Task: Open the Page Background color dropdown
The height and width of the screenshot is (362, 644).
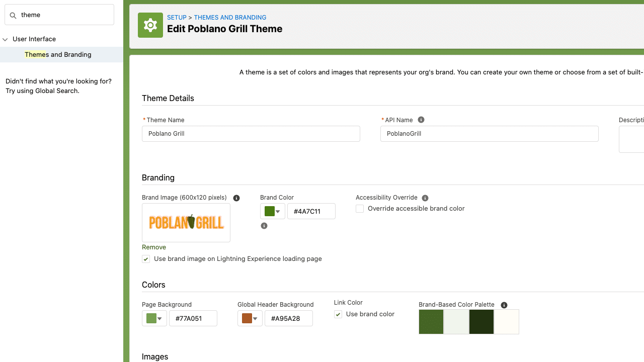Action: 154,319
